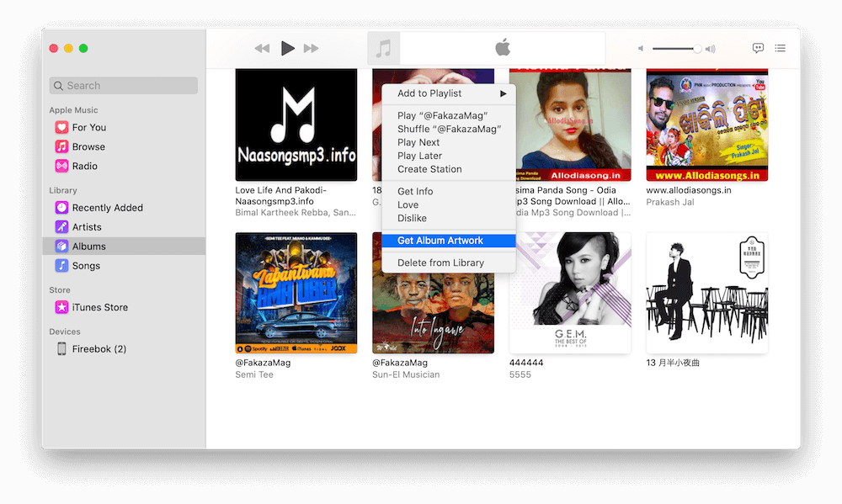Click the Search field in the sidebar
The image size is (842, 504).
(x=124, y=85)
